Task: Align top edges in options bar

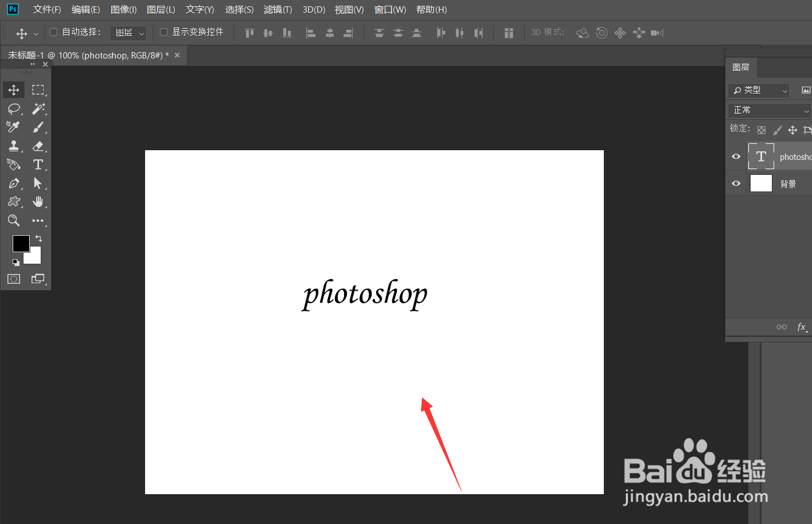Action: [249, 33]
